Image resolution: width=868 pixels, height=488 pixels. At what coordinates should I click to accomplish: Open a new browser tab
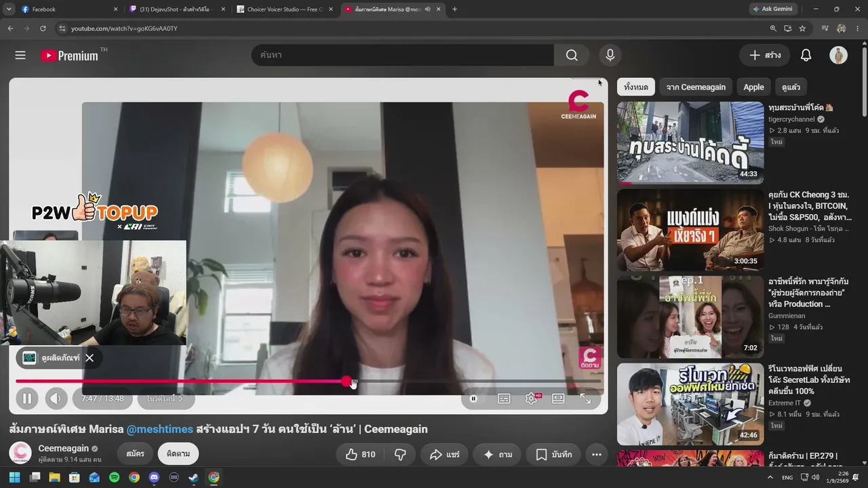[454, 9]
